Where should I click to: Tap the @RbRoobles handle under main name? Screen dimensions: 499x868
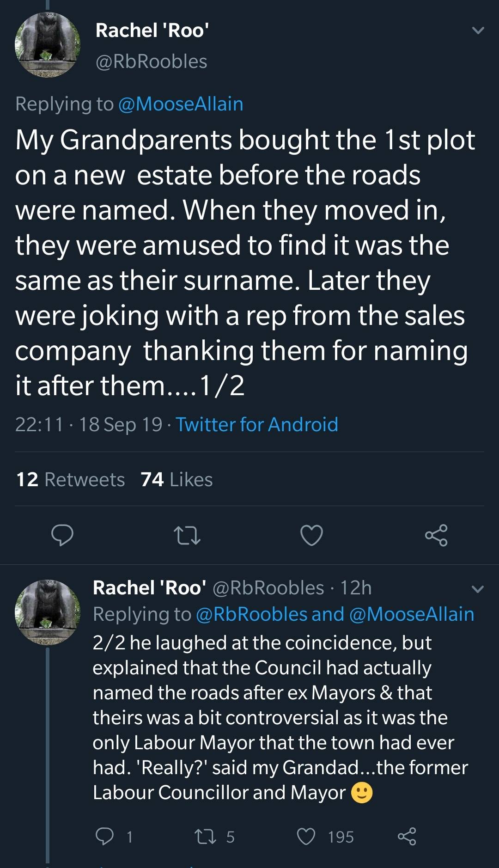point(151,61)
